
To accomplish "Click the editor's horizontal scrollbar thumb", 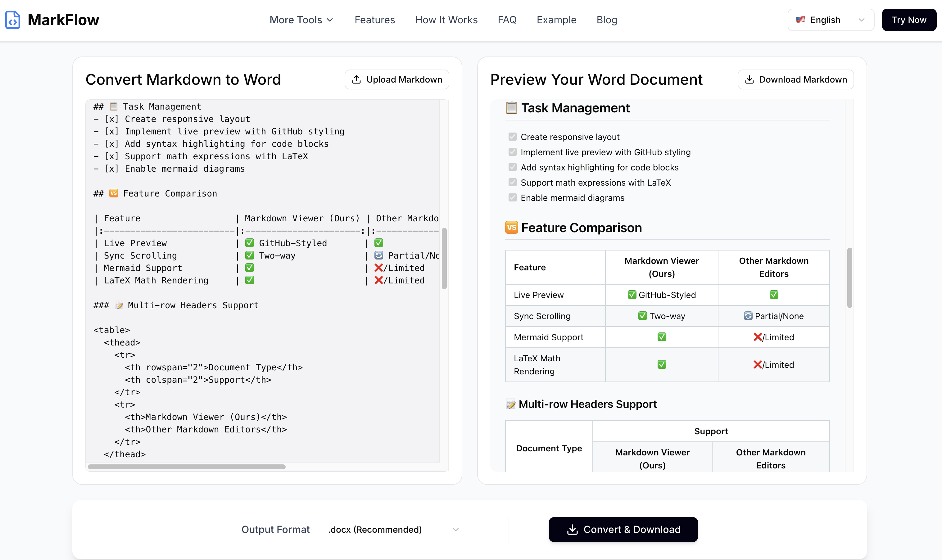I will [x=186, y=467].
